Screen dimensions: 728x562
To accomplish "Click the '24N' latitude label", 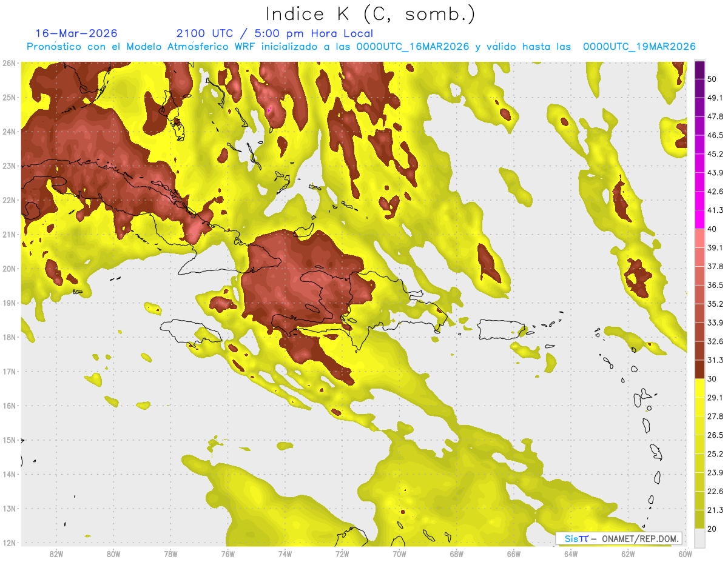I will pyautogui.click(x=9, y=132).
